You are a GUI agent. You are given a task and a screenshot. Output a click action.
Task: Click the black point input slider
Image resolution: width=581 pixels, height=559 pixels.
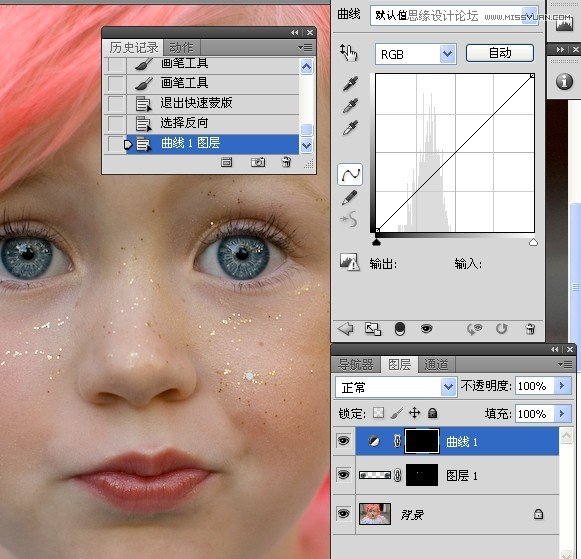pyautogui.click(x=376, y=243)
